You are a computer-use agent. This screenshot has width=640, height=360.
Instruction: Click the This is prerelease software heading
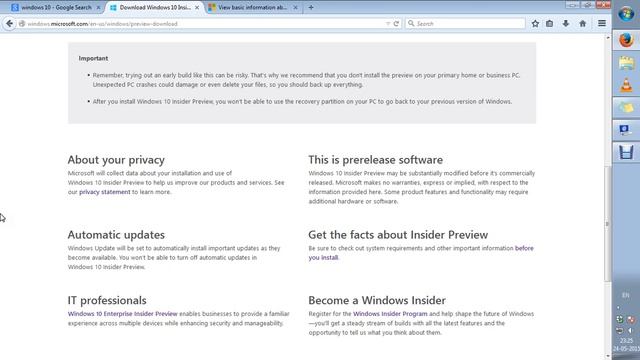[376, 160]
